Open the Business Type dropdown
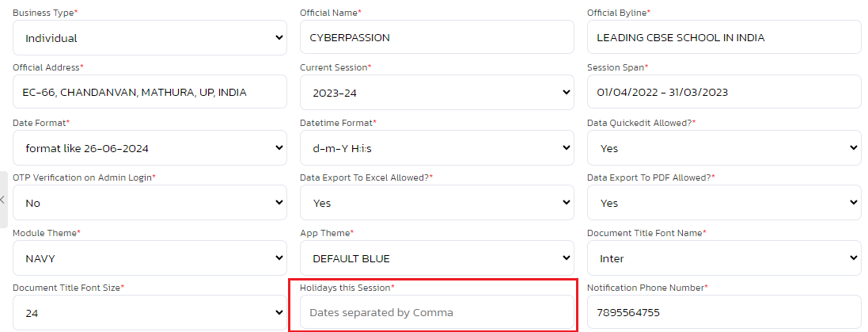The width and height of the screenshot is (868, 332). (x=150, y=37)
